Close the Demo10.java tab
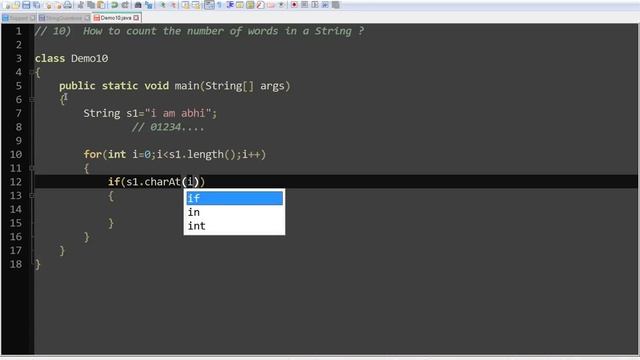Screen dimensions: 640x360 pyautogui.click(x=136, y=18)
